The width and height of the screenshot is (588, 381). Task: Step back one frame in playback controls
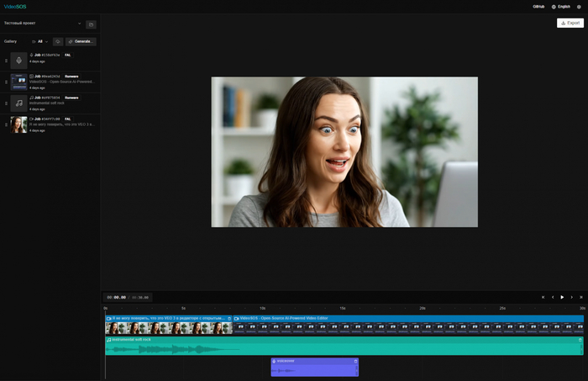[552, 297]
